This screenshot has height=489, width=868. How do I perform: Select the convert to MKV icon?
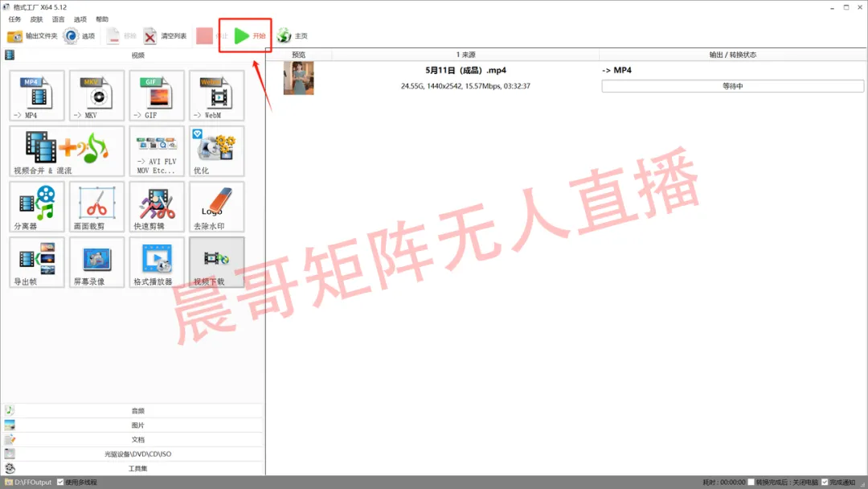click(97, 95)
